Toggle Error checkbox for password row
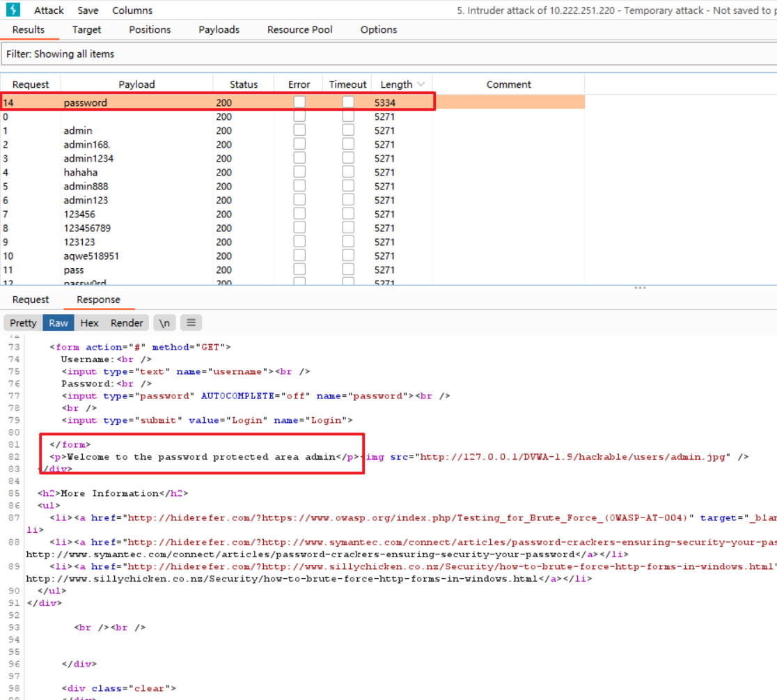The image size is (777, 700). point(299,102)
